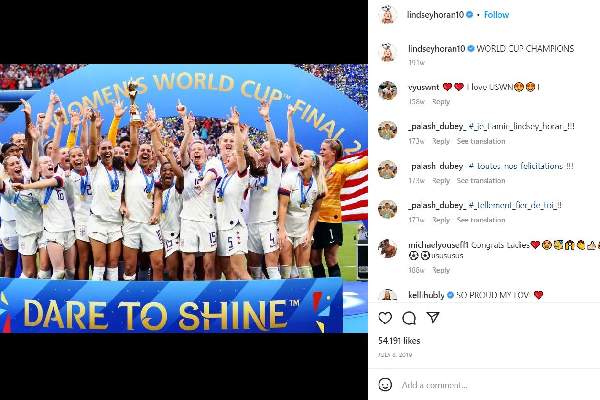
Task: See translation of tellement fier de toi comment
Action: [481, 220]
